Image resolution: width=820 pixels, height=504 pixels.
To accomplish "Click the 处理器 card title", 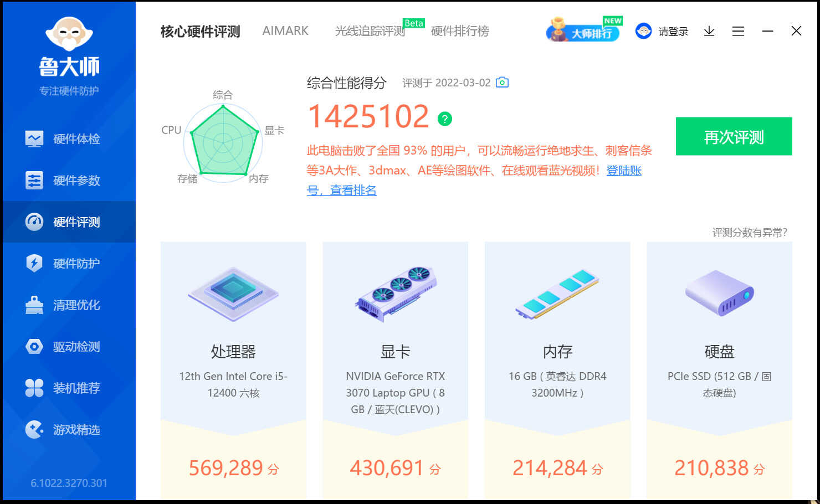I will coord(233,352).
